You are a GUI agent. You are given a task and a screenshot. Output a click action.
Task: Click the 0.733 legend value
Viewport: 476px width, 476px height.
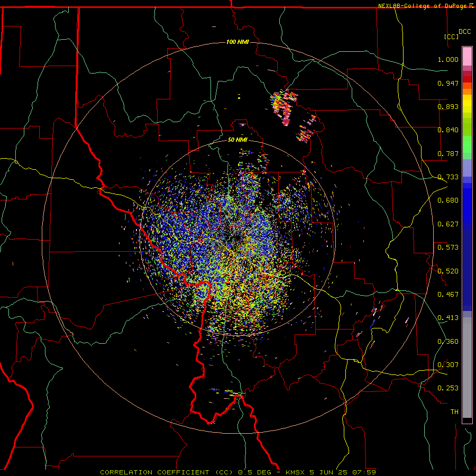click(x=448, y=177)
